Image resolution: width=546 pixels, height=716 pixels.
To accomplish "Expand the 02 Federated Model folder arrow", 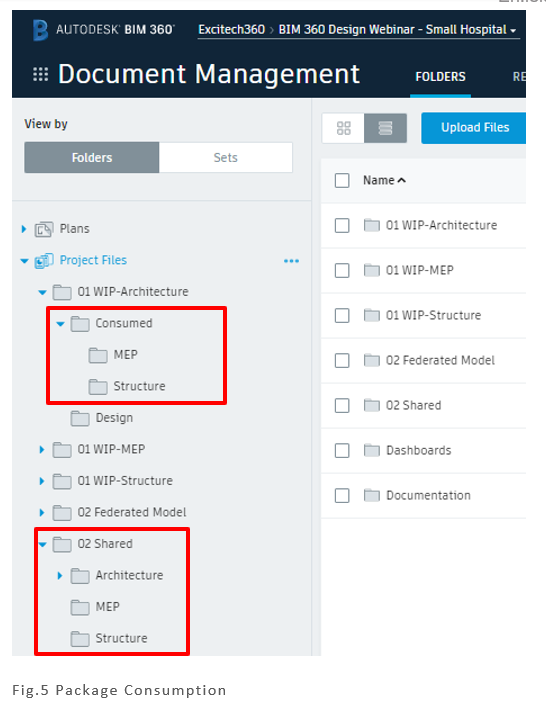I will pos(42,513).
